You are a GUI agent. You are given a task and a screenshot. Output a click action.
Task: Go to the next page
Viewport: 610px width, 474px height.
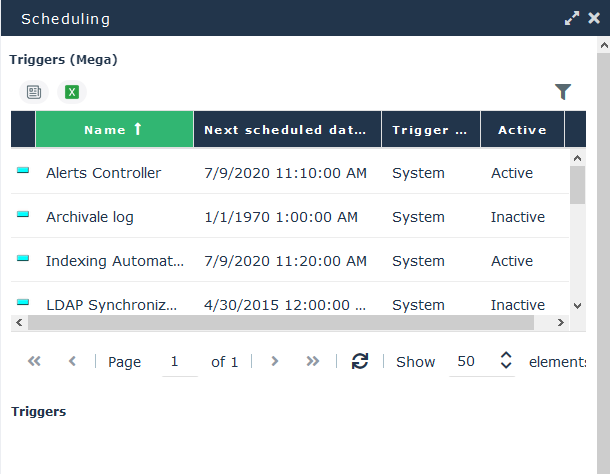pos(275,362)
